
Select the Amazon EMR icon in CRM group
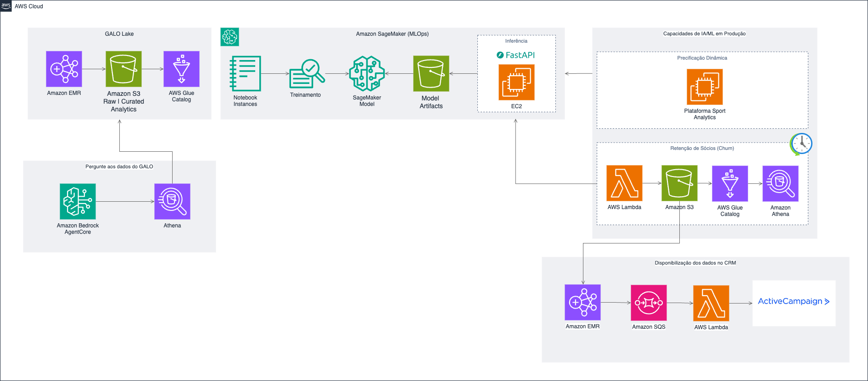[x=582, y=302]
